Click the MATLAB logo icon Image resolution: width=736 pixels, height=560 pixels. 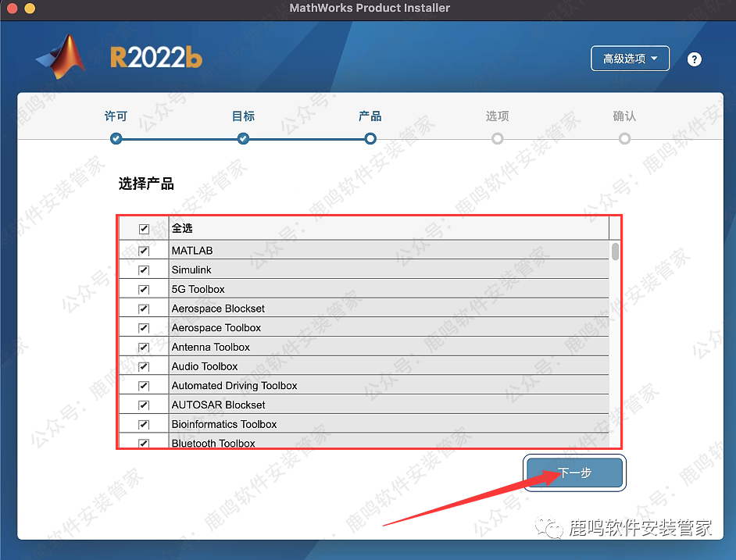[x=61, y=59]
